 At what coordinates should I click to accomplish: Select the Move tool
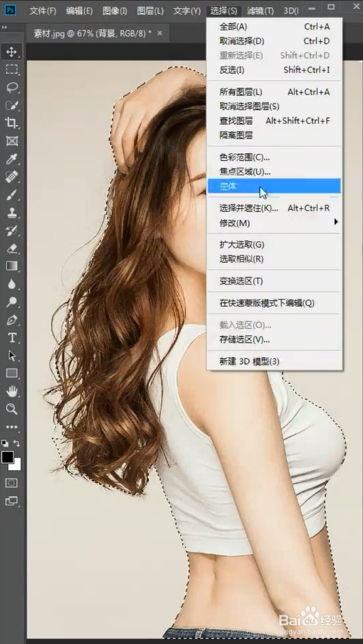[x=11, y=52]
